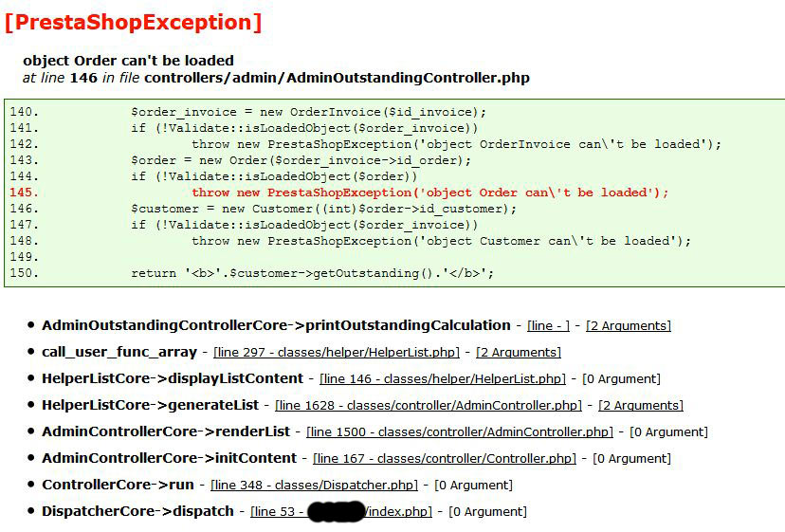
Task: Click '[0 Argument]' text for ControllerCore->run
Action: [474, 486]
